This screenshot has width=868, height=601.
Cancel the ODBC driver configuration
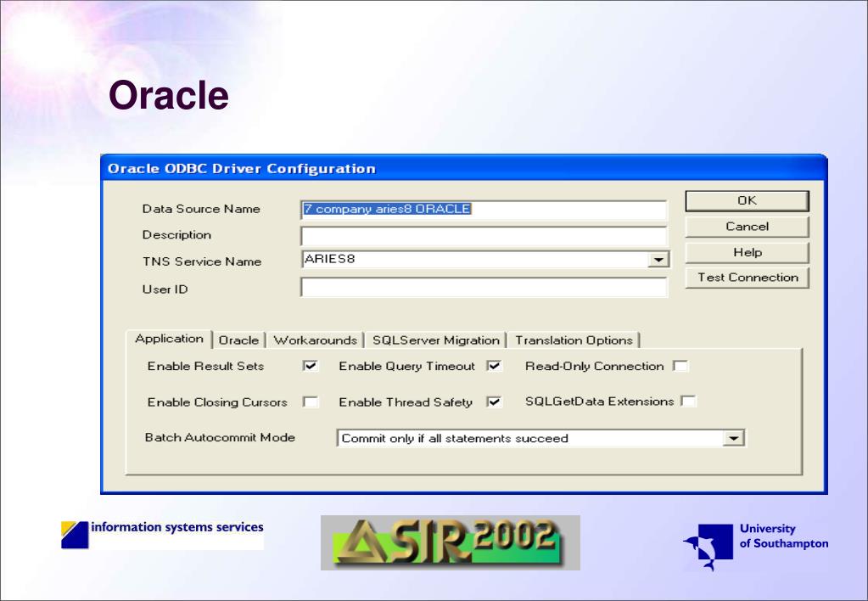coord(747,227)
